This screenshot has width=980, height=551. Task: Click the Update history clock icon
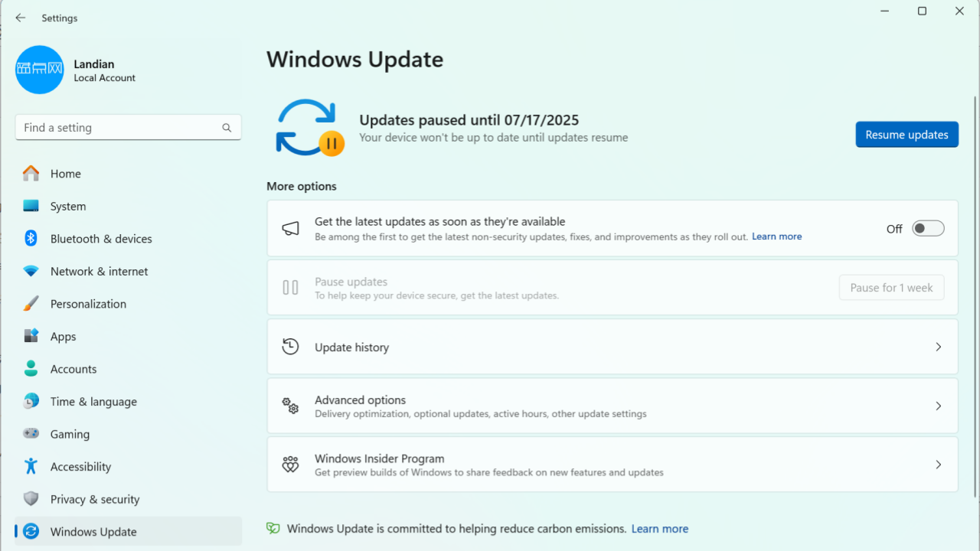pyautogui.click(x=290, y=347)
